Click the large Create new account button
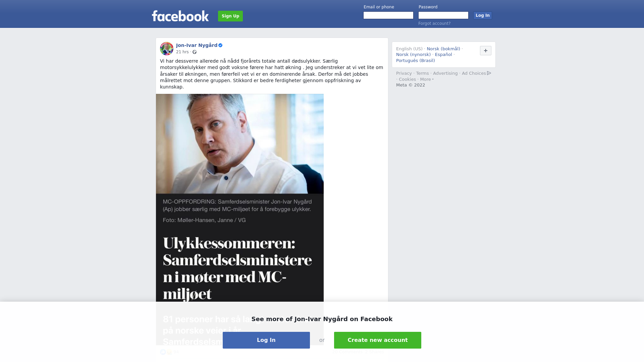Viewport: 644px width, 362px height. (378, 340)
